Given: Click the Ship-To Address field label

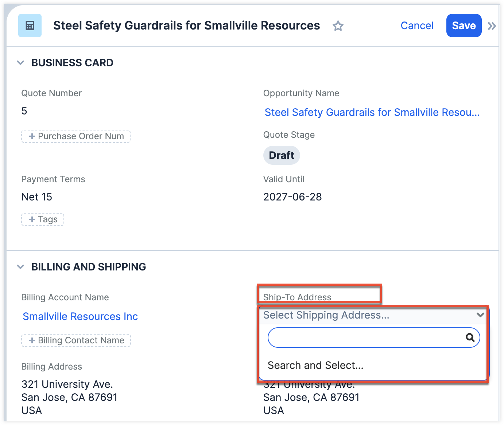Looking at the screenshot, I should [x=297, y=297].
